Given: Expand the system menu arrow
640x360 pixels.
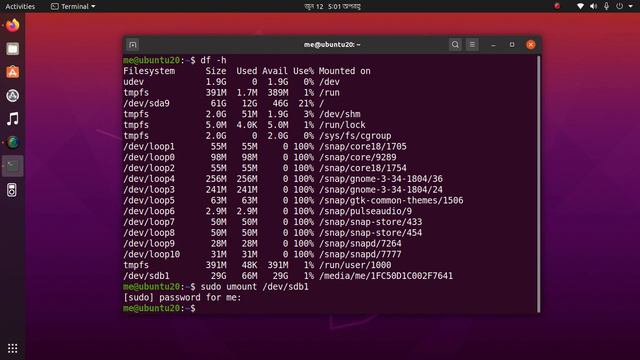Looking at the screenshot, I should coord(630,7).
